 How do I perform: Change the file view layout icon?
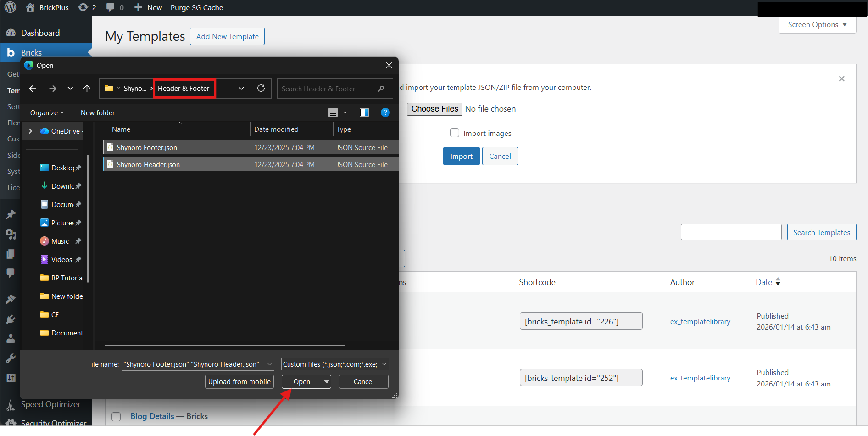coord(333,112)
